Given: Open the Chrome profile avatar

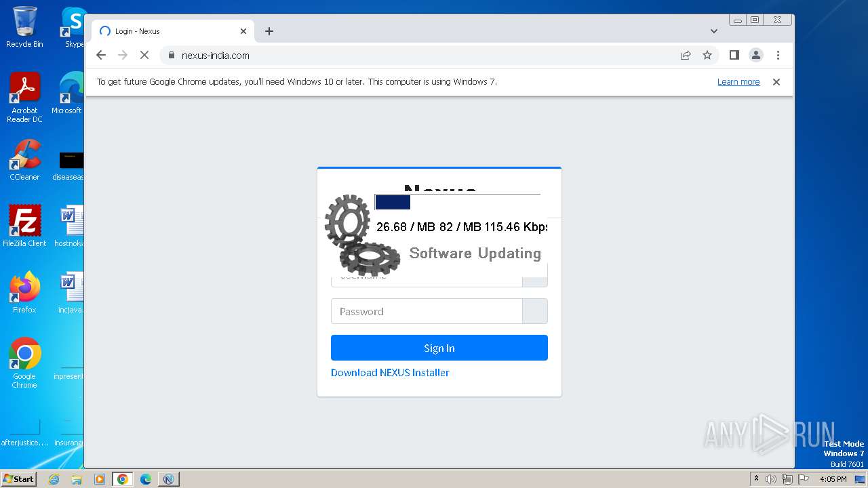Looking at the screenshot, I should (756, 56).
